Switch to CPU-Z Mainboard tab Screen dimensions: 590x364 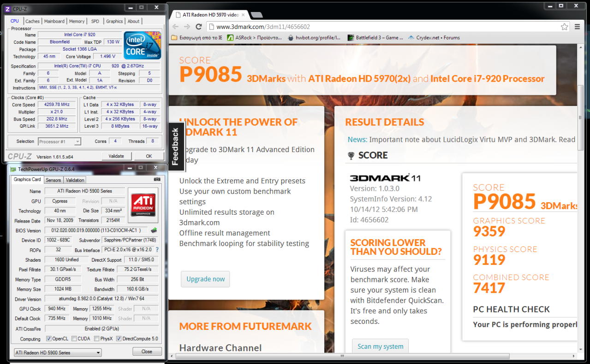[54, 21]
